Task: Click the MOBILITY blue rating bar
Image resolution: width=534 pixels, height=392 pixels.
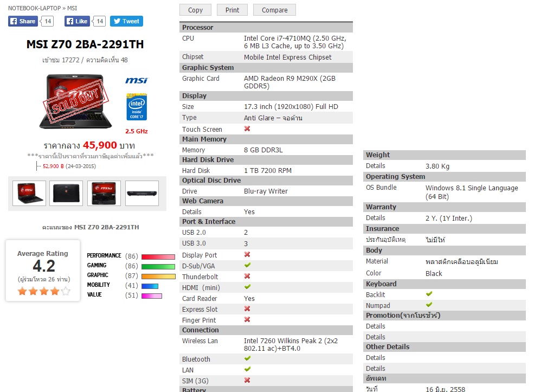Action: click(150, 286)
